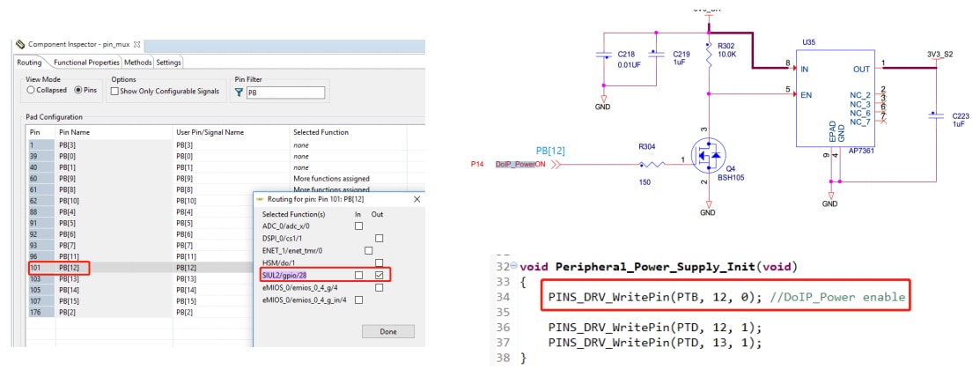Check the ADC_0/adc_x/0 In checkbox
The image size is (980, 377).
point(357,226)
